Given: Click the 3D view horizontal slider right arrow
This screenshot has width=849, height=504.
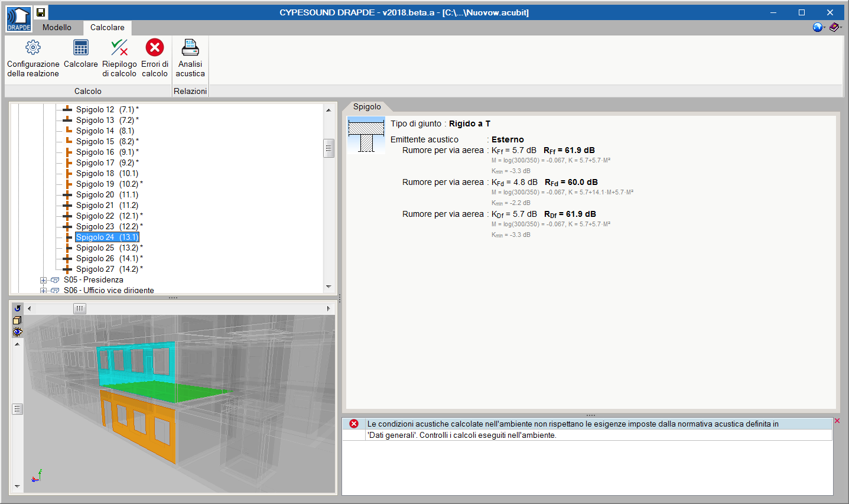Looking at the screenshot, I should [328, 308].
